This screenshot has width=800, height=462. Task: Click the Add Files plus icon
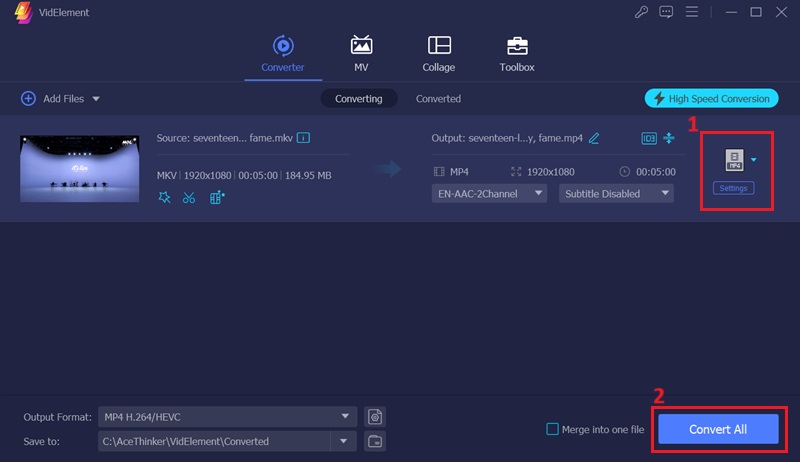coord(28,98)
